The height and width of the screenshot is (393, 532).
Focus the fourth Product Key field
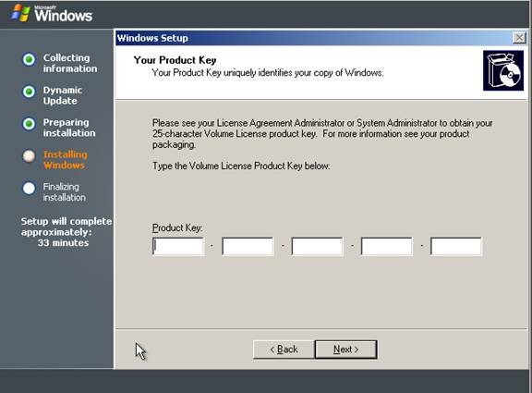point(387,246)
